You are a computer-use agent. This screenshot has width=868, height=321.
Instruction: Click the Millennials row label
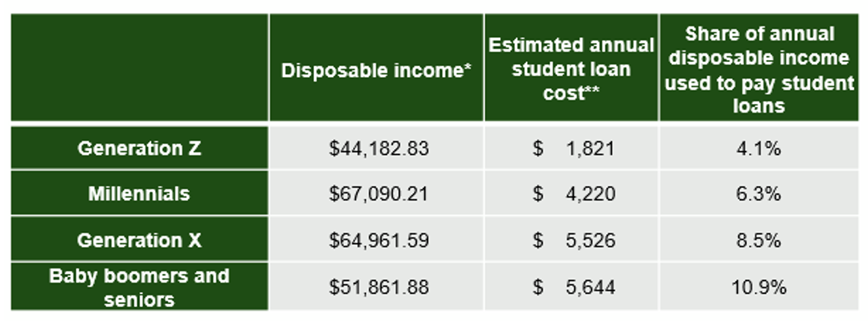139,194
